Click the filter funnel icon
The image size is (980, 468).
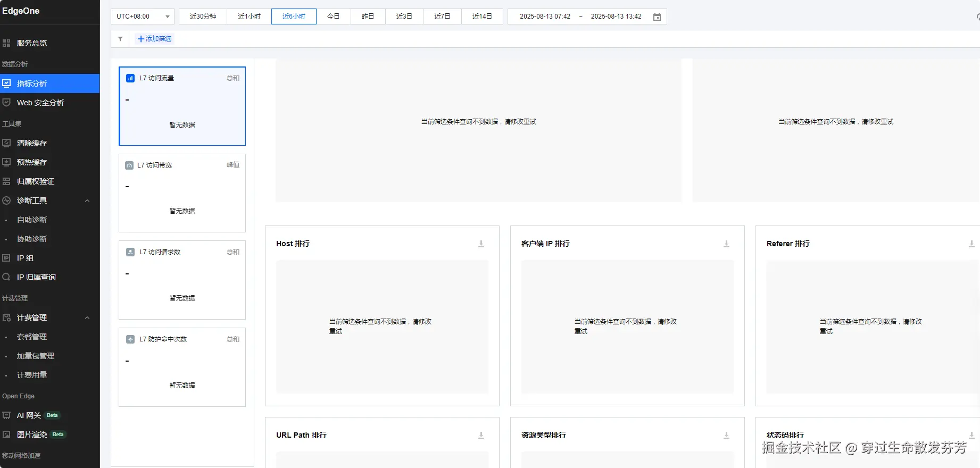click(x=120, y=39)
